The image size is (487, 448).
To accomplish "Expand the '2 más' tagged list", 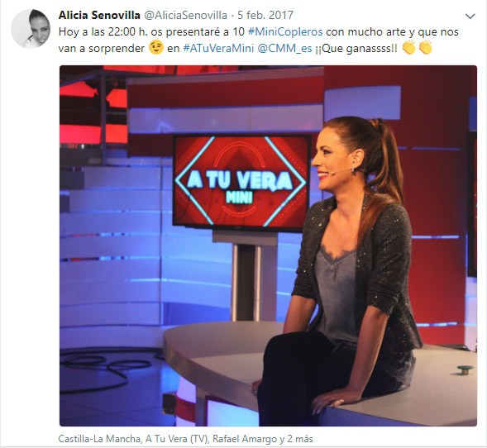I will (x=300, y=439).
